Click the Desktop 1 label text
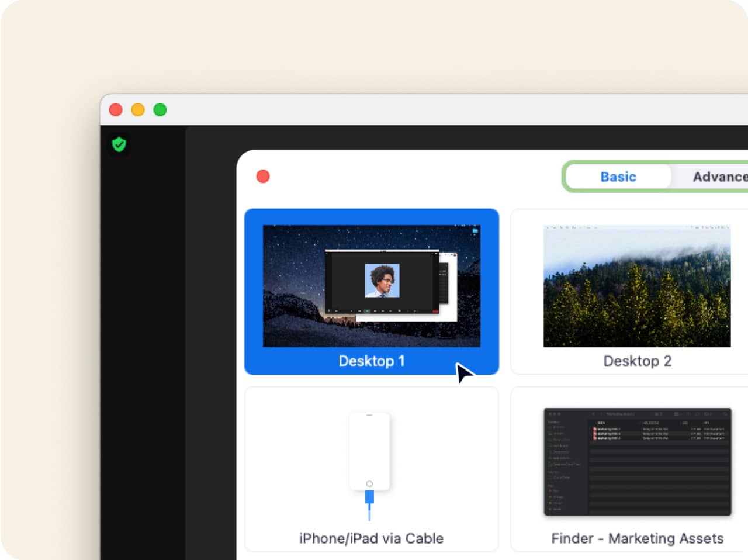 pos(372,361)
